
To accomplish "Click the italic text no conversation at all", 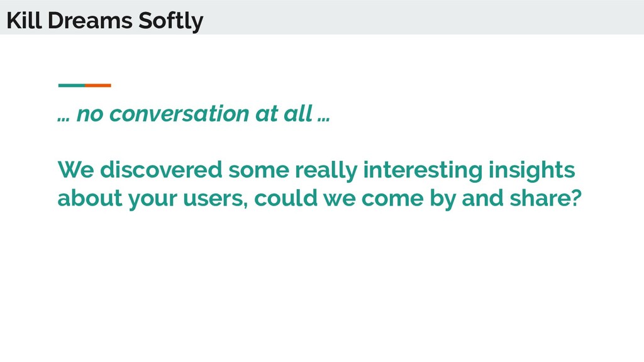I will pyautogui.click(x=194, y=114).
